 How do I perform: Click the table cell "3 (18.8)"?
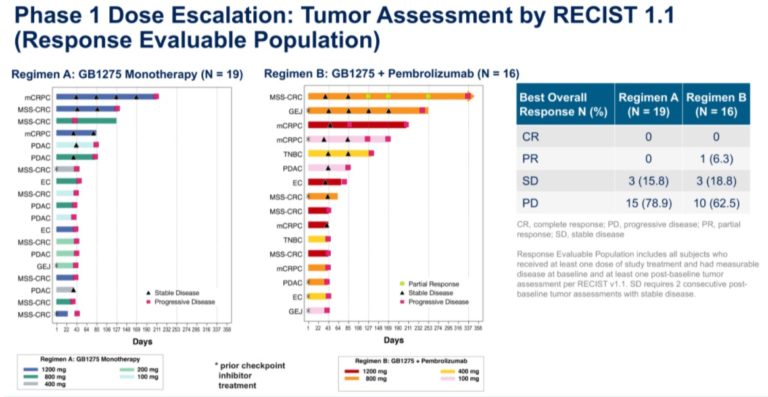(716, 181)
